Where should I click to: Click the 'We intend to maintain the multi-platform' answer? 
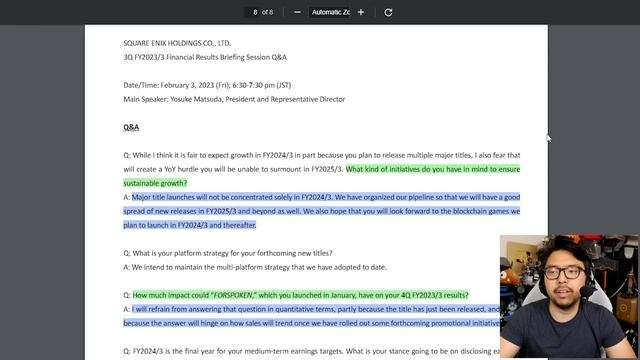pyautogui.click(x=255, y=267)
